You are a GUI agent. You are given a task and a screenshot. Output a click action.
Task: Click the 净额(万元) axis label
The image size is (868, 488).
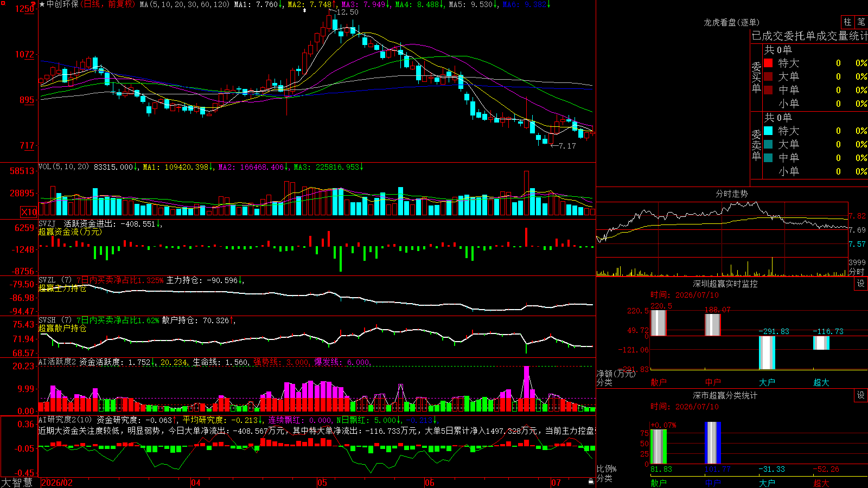(616, 374)
